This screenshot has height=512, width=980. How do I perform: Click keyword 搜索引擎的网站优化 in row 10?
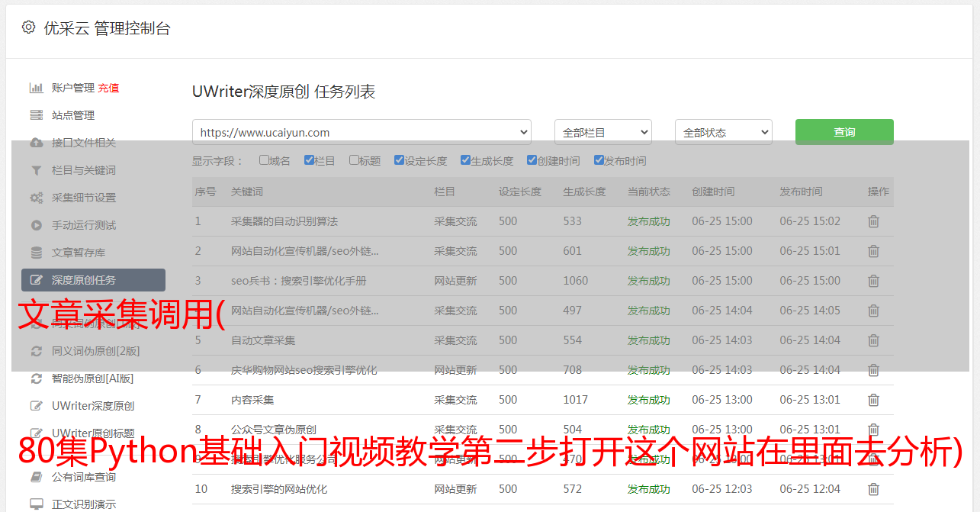[x=279, y=489]
